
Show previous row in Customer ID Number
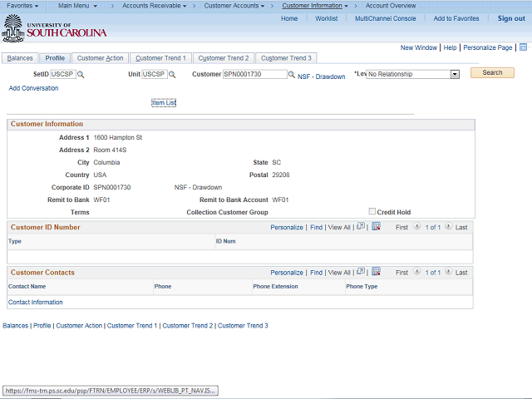tap(416, 226)
